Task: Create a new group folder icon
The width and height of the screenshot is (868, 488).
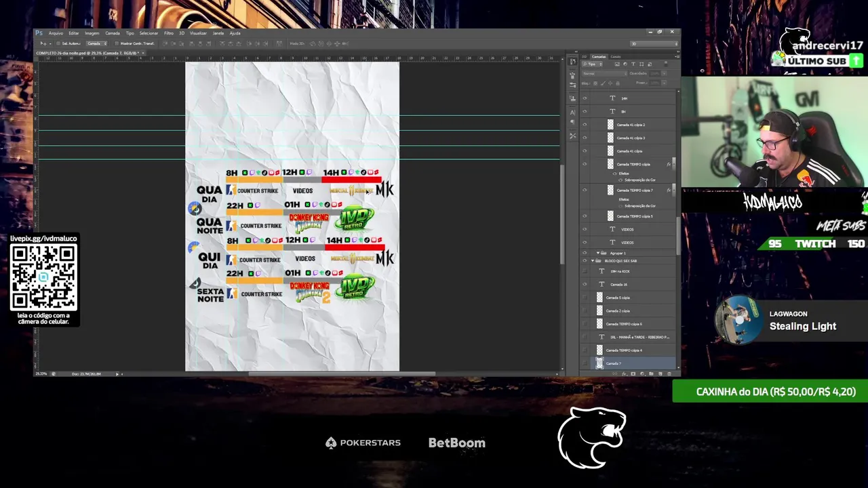Action: pos(651,374)
